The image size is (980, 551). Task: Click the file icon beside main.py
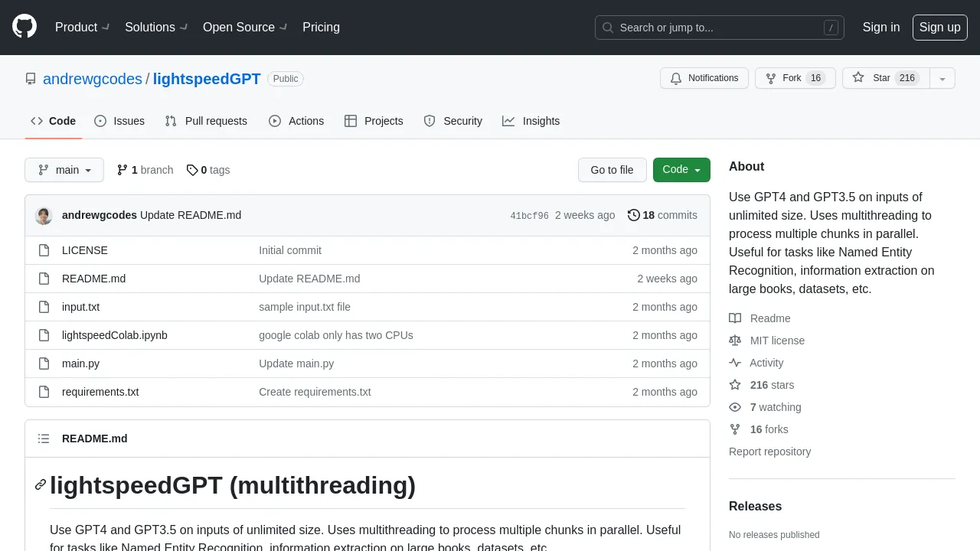[44, 364]
